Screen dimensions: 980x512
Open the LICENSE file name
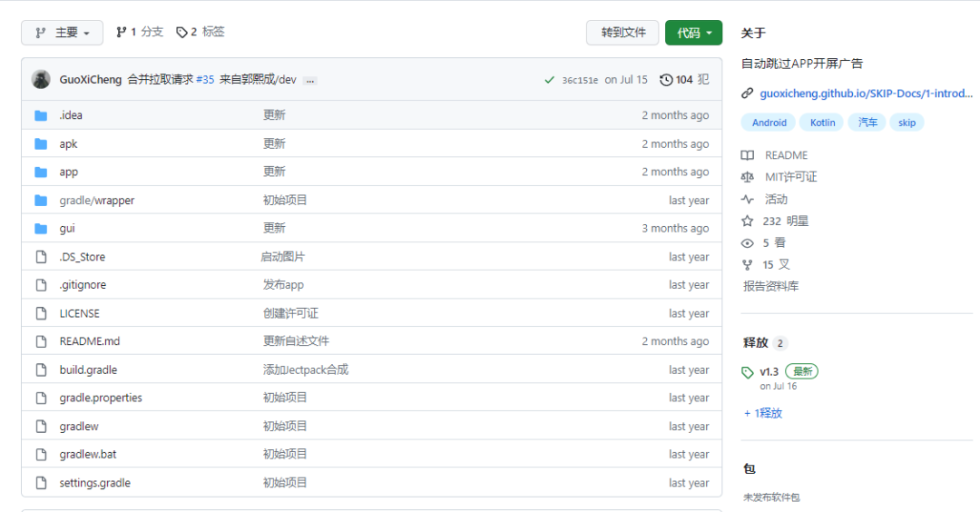[79, 313]
